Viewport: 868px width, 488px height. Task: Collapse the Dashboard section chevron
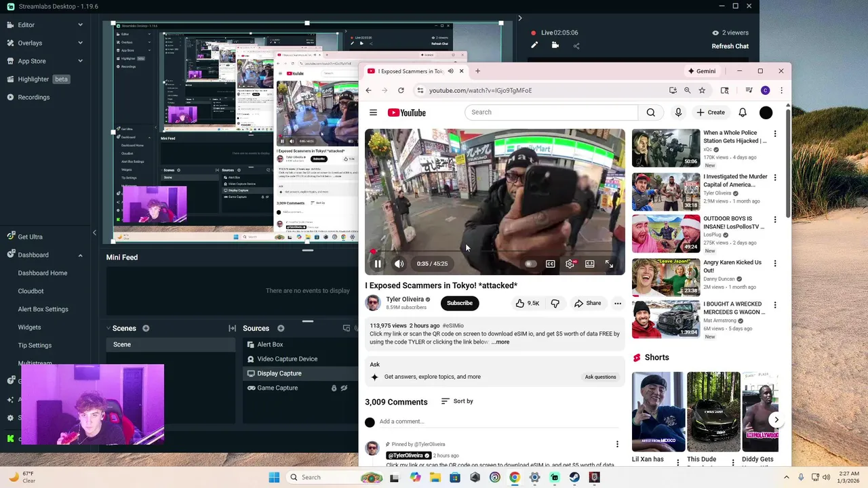pos(80,256)
